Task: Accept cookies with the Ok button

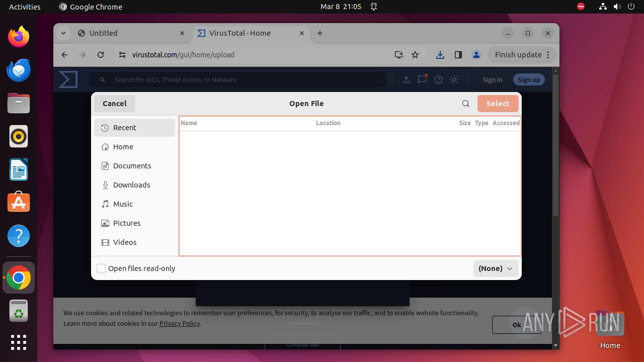Action: click(517, 325)
